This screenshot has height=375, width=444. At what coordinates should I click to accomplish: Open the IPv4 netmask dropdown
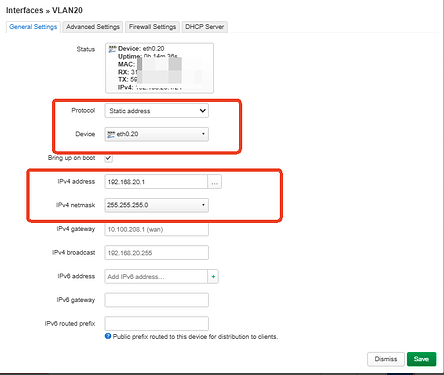pos(157,205)
